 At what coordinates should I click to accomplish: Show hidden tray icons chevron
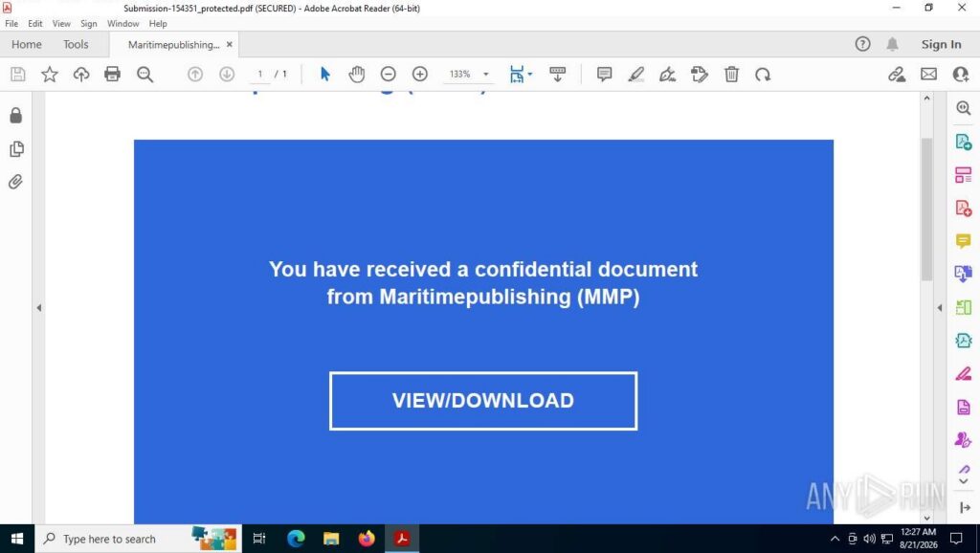tap(835, 539)
